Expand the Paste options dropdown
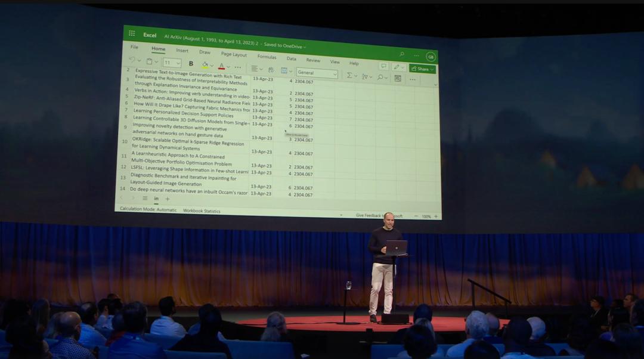Screen dimensions: 644x359 click(156, 61)
